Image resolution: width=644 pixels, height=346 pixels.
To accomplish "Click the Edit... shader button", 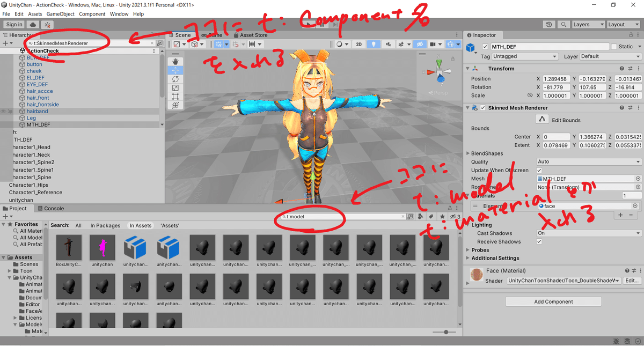I will pos(632,281).
